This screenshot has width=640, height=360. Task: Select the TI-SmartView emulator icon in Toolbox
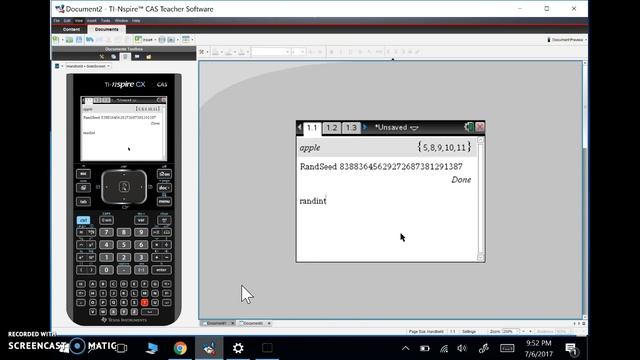pos(125,57)
